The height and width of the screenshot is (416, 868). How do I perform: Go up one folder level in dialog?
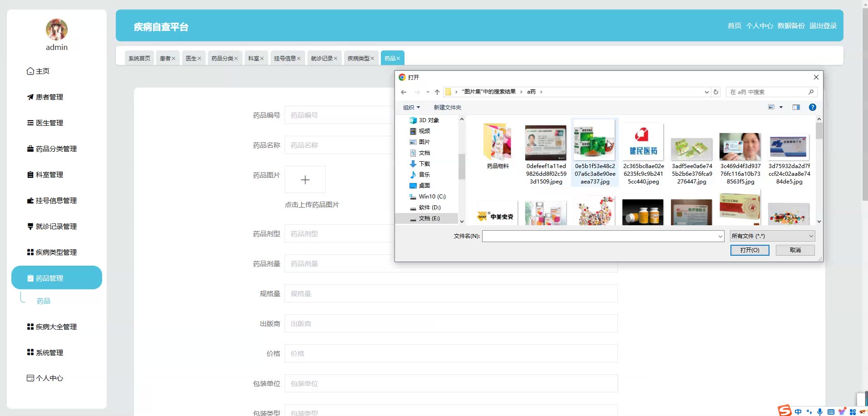[x=437, y=92]
